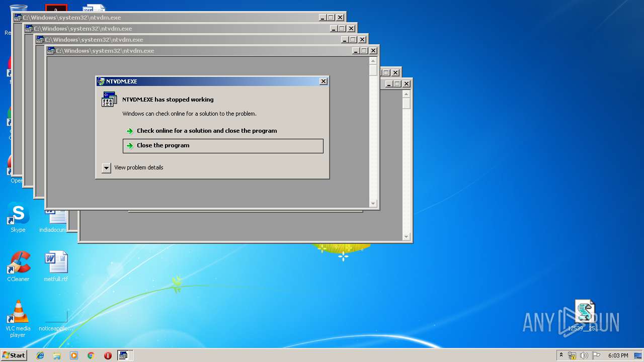The image size is (644, 362).
Task: Click scroll-down arrow in frontmost ntvdm.exe window
Action: tap(373, 204)
